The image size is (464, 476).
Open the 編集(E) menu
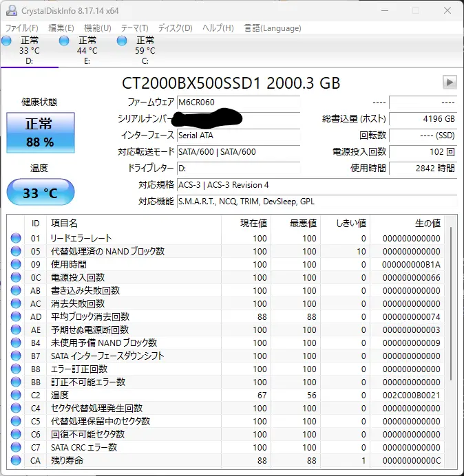(61, 28)
